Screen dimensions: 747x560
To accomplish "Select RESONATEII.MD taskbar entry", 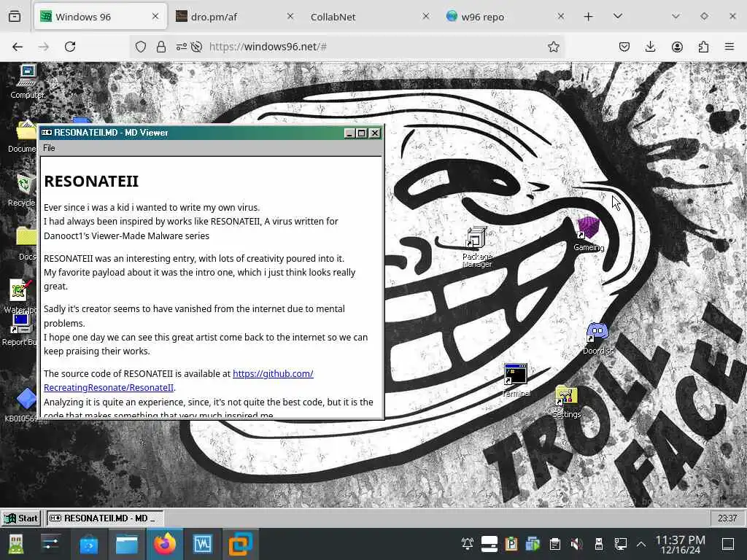I will pos(105,518).
